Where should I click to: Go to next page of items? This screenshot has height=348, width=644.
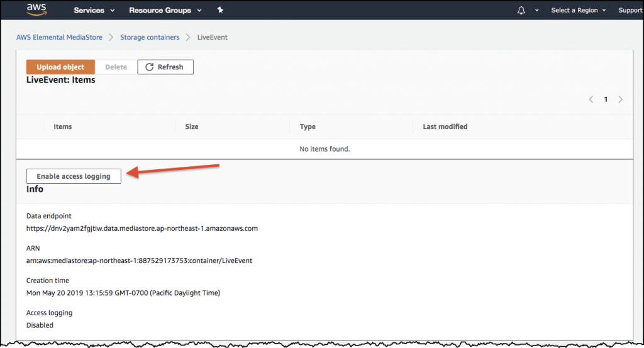[x=621, y=99]
